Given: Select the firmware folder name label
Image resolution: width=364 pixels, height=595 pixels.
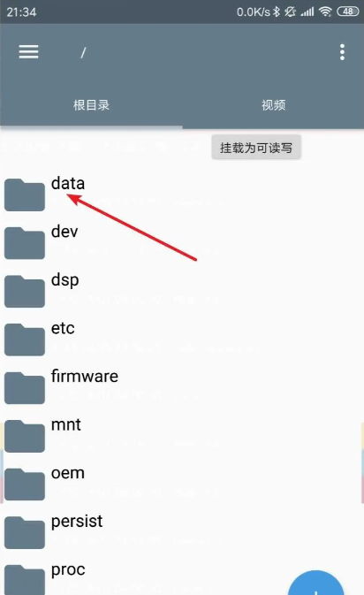Looking at the screenshot, I should point(85,376).
